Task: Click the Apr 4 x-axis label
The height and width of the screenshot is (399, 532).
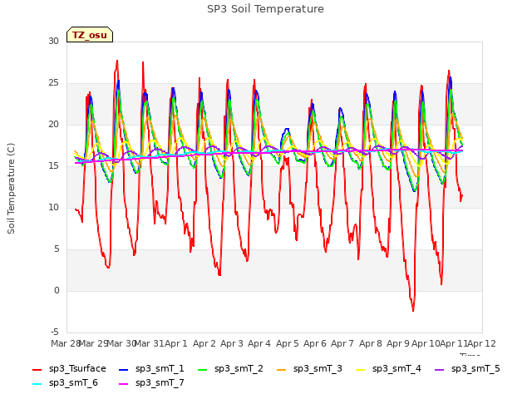Action: [x=259, y=343]
